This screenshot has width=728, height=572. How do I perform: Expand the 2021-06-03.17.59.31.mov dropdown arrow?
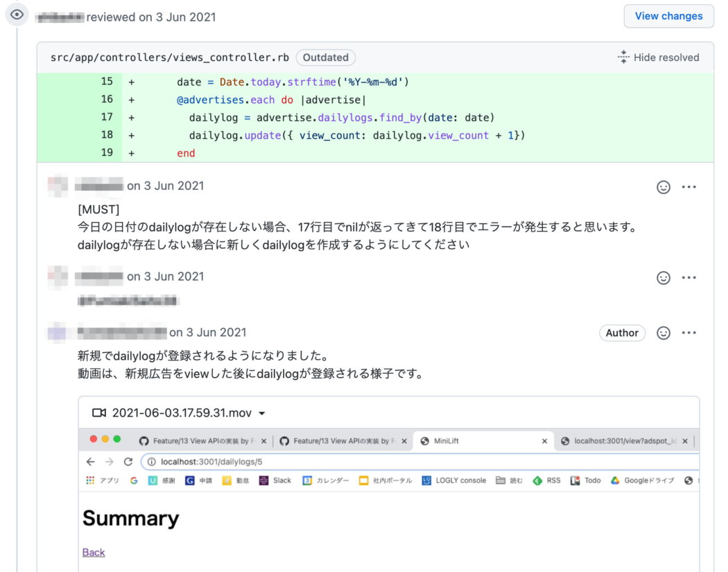click(x=262, y=413)
